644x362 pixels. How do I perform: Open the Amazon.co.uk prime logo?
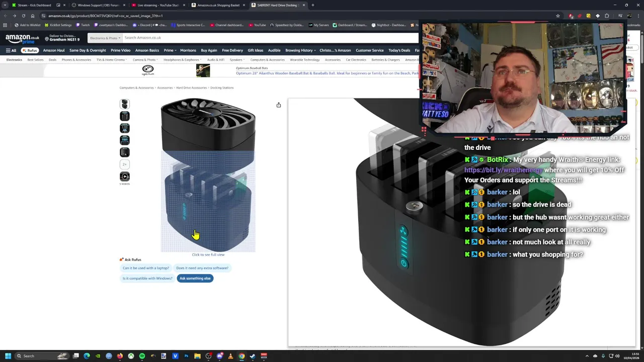(22, 38)
